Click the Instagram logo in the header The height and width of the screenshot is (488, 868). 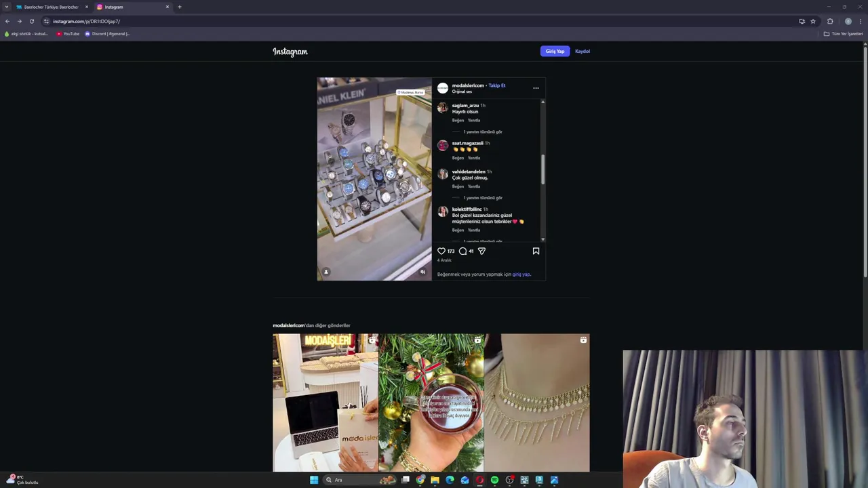coord(290,52)
